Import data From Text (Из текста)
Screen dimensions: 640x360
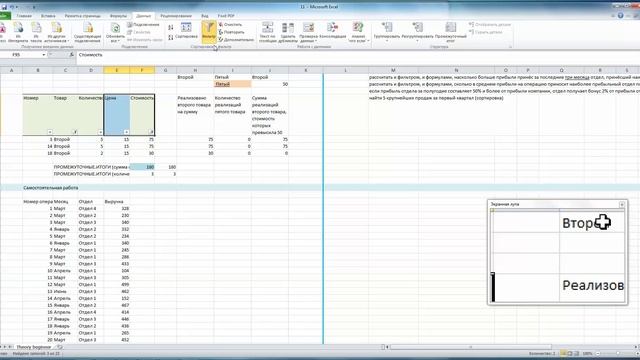click(36, 33)
